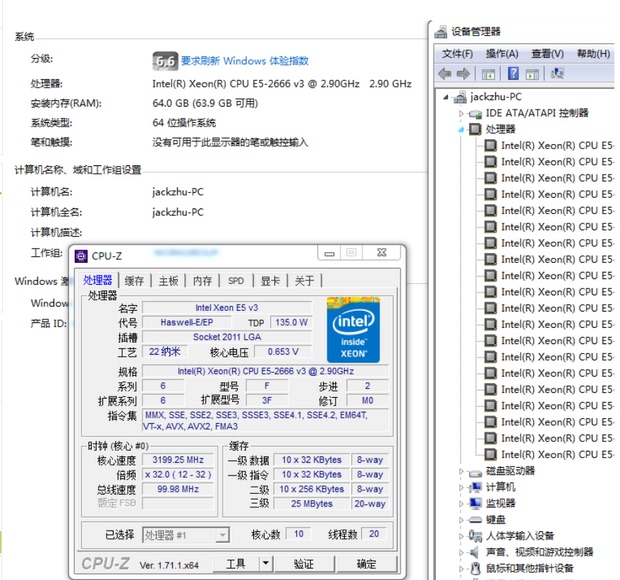Click the 设备管理器 window title icon
Viewport: 620px width, 580px height.
(441, 32)
